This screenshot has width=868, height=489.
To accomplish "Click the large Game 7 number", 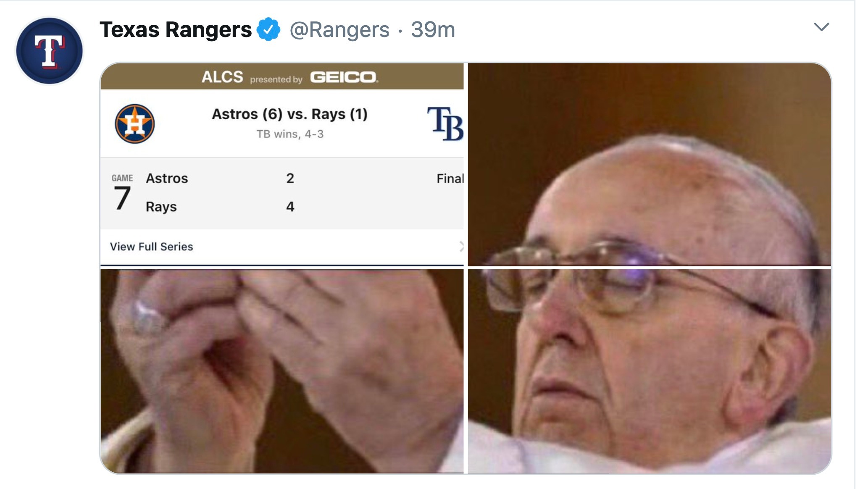I will point(122,198).
